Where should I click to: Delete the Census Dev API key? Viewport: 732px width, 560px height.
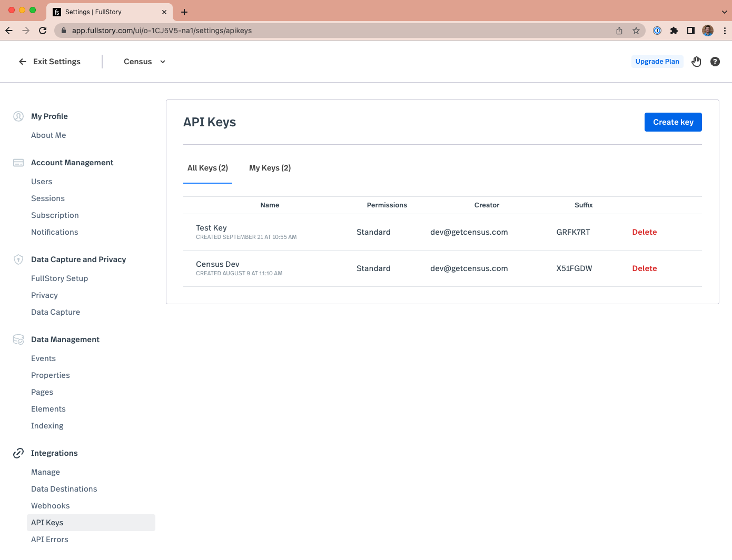[x=644, y=268]
